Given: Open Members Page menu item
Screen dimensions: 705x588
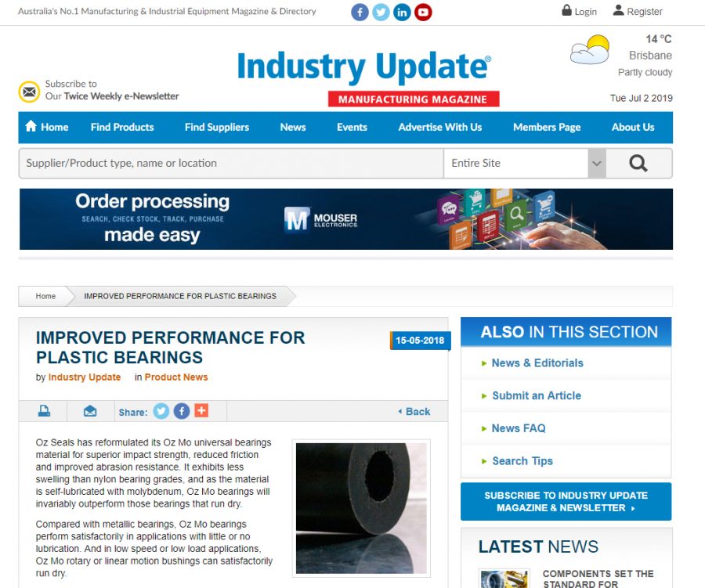Looking at the screenshot, I should click(x=547, y=127).
